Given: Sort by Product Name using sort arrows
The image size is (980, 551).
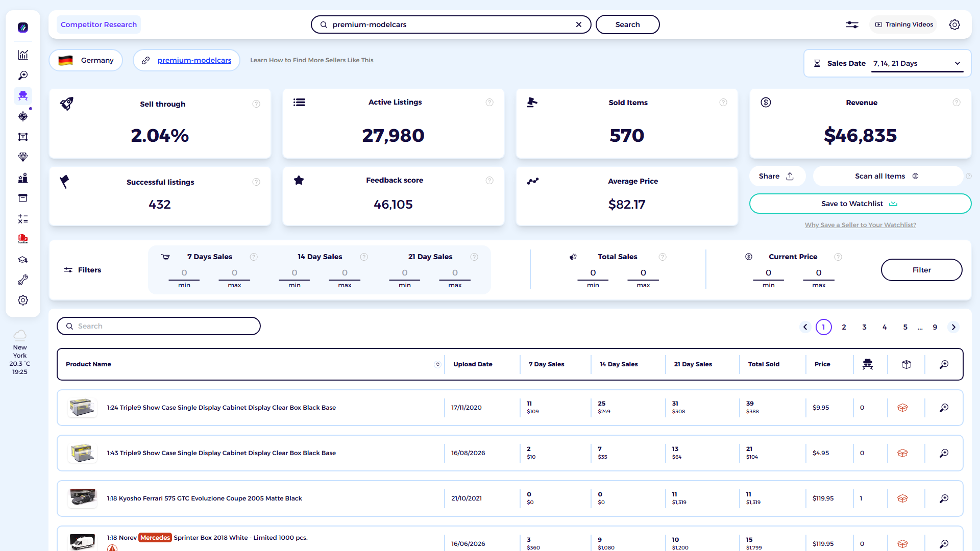Looking at the screenshot, I should point(437,364).
